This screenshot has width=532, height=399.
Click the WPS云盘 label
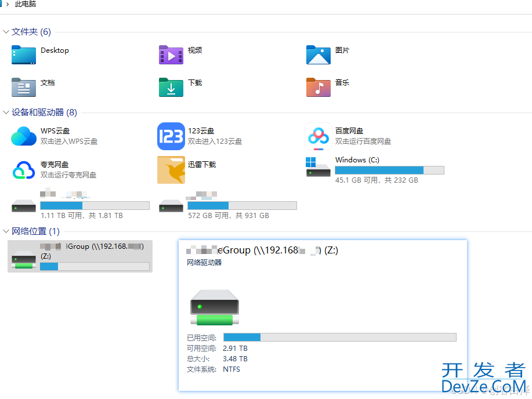click(x=55, y=131)
